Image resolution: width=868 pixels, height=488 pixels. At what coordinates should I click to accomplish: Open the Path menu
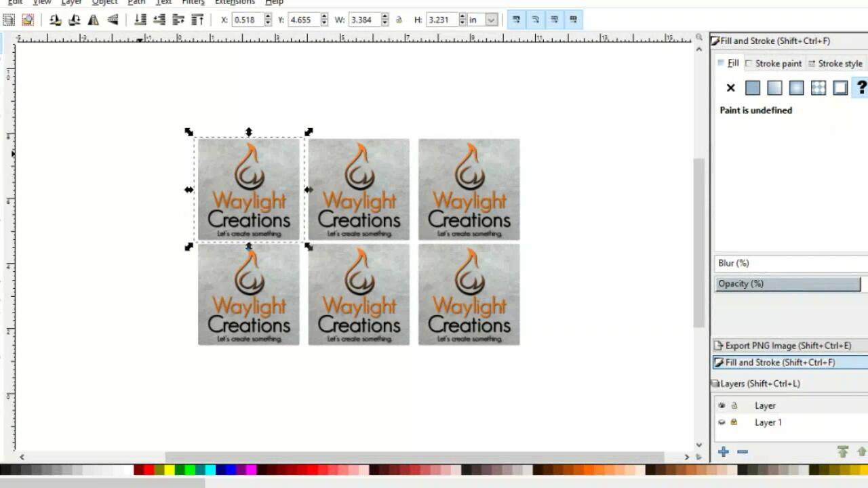pos(136,3)
